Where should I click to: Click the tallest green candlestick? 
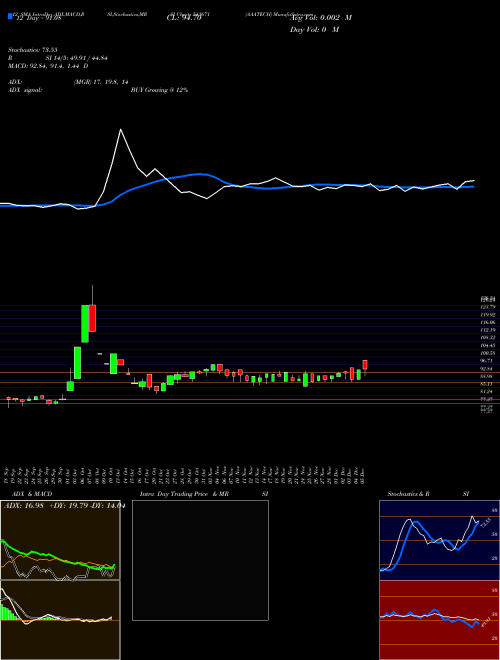pos(85,324)
